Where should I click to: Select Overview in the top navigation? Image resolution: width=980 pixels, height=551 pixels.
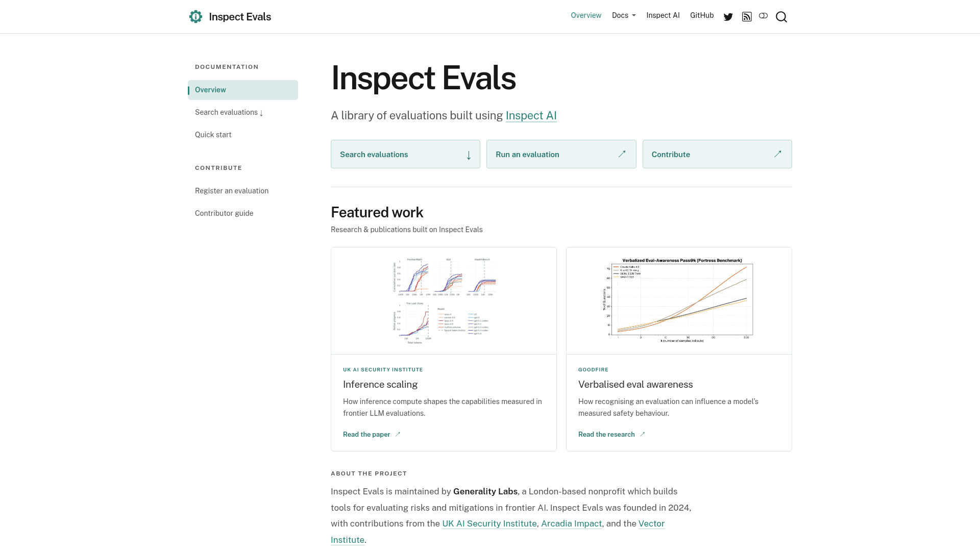coord(586,15)
